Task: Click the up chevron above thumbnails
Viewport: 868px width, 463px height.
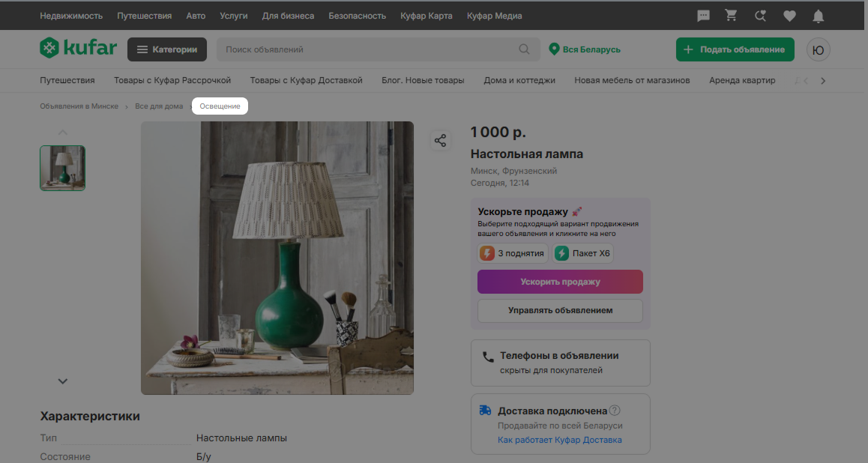Action: 62,132
